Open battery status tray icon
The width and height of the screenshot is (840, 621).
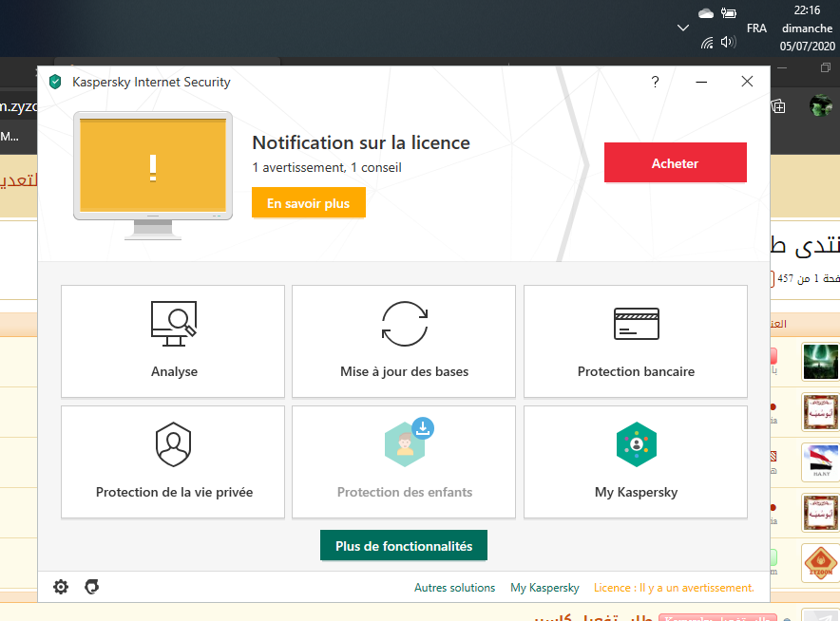pos(729,13)
